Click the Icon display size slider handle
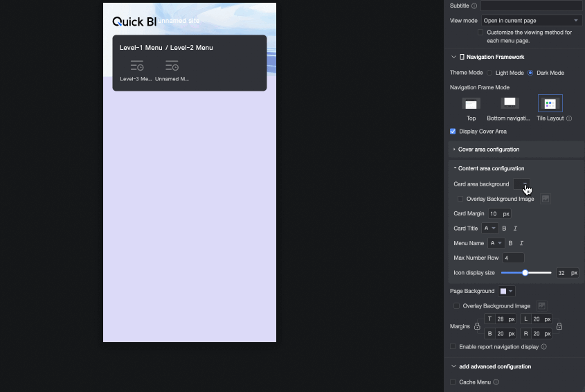Screen dimensions: 585x392 click(x=525, y=273)
